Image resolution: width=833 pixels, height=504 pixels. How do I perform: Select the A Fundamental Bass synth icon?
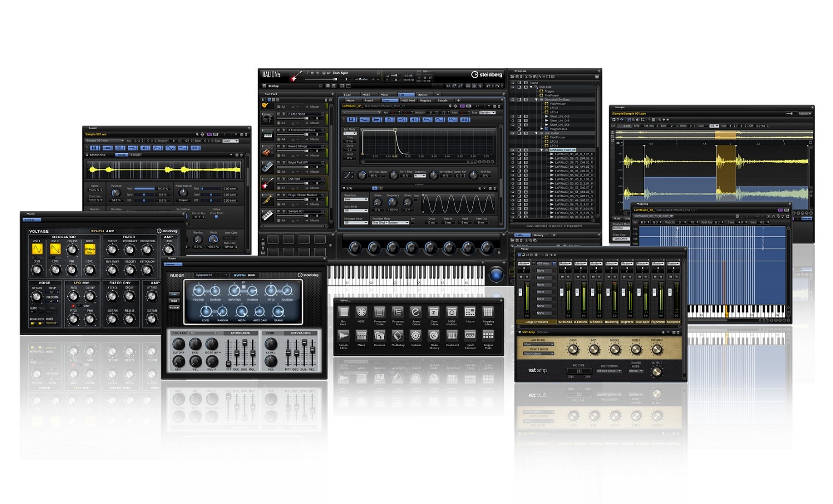pyautogui.click(x=267, y=134)
